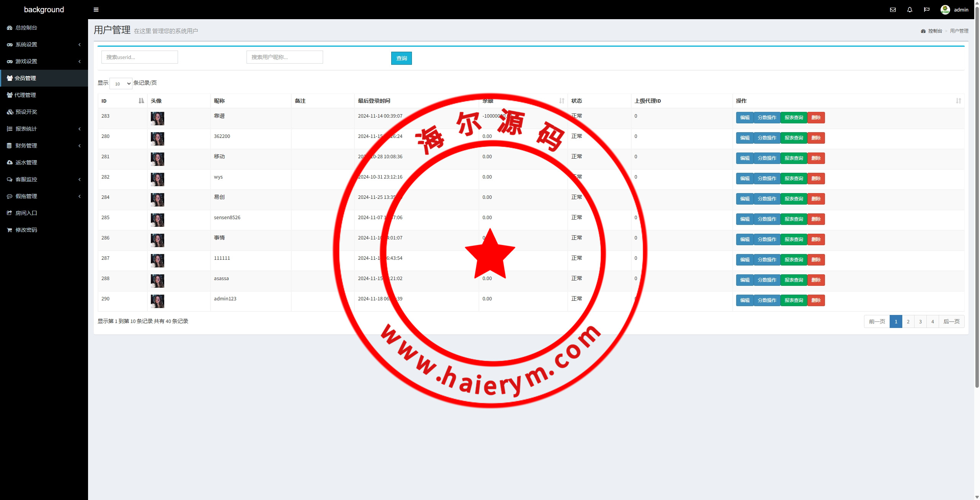This screenshot has width=980, height=500.
Task: Click the flag icon in top bar
Action: (x=926, y=10)
